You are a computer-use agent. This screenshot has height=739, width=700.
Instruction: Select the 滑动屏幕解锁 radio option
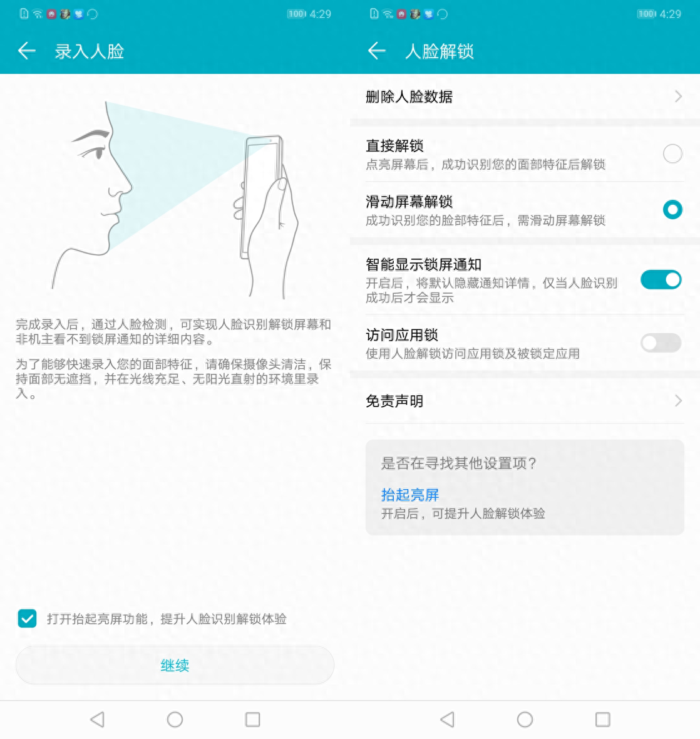point(672,210)
